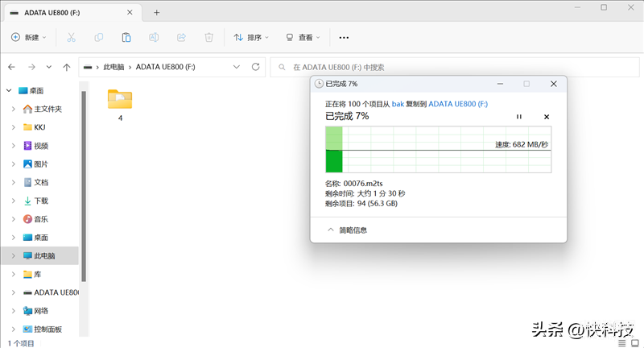Close the copy progress dialog
The image size is (644, 348).
click(x=554, y=84)
